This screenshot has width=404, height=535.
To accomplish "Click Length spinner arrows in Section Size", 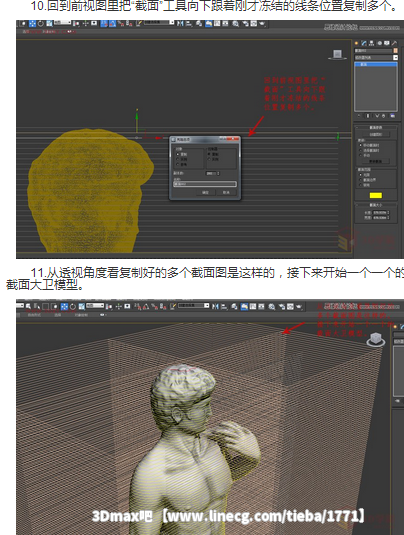I will 388,213.
